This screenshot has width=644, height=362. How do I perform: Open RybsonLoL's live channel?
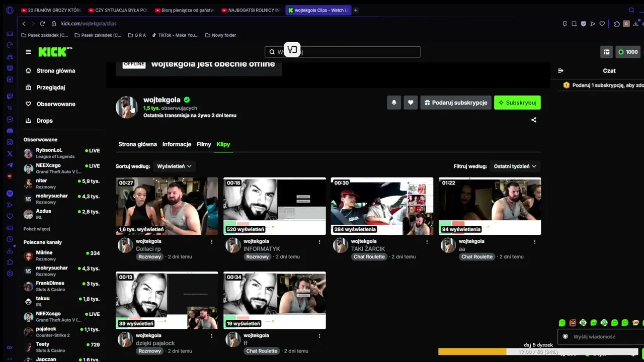[61, 153]
